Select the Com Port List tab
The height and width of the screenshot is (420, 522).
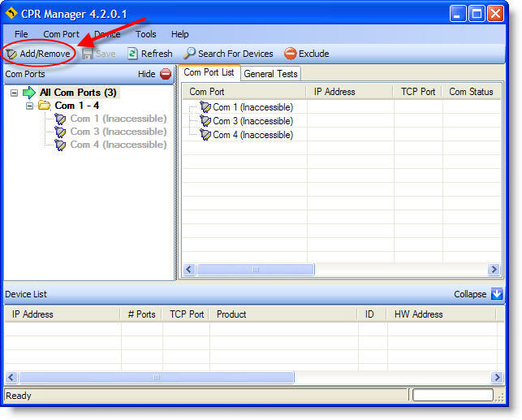[x=209, y=72]
